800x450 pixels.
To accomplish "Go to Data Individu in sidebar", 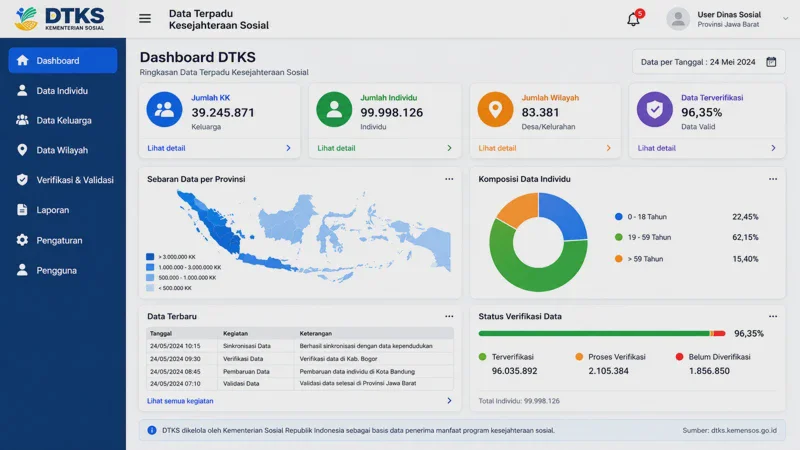I will (63, 91).
